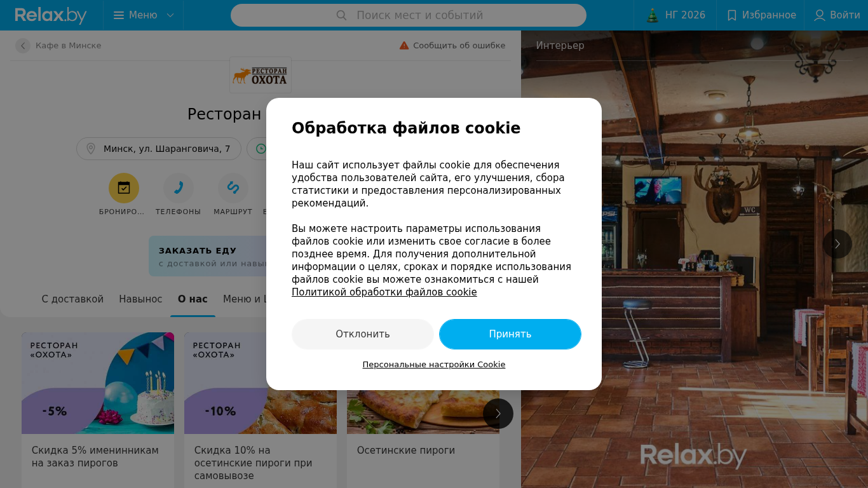This screenshot has width=868, height=488.
Task: Switch to the С доставкой tab
Action: click(x=72, y=299)
